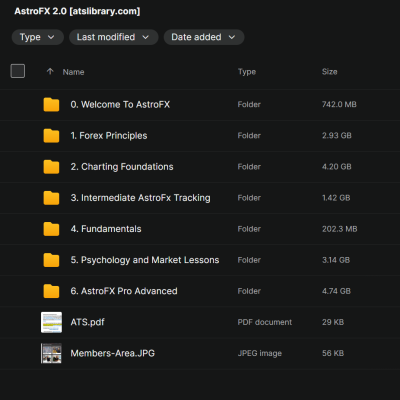Sort by the Type column header
The width and height of the screenshot is (400, 400).
pos(247,72)
